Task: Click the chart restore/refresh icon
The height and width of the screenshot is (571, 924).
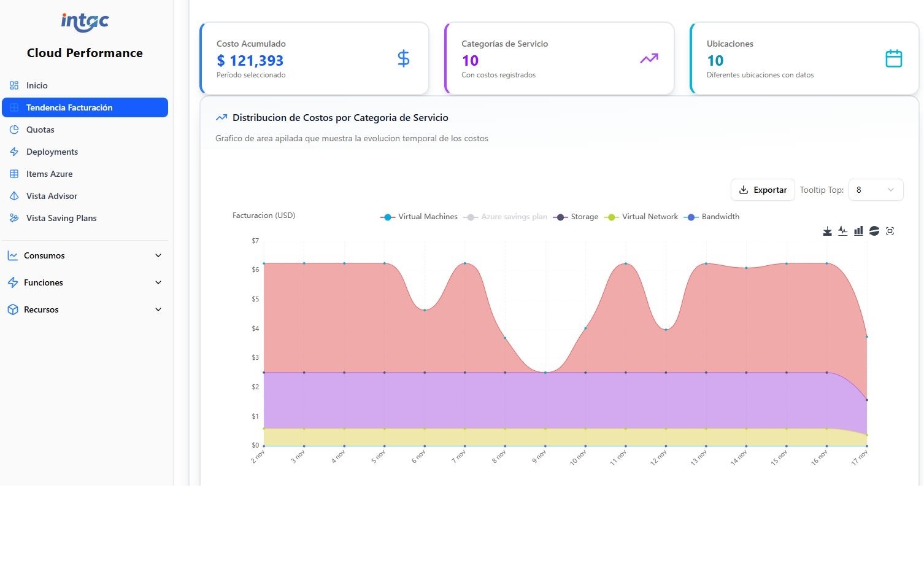Action: pos(874,231)
